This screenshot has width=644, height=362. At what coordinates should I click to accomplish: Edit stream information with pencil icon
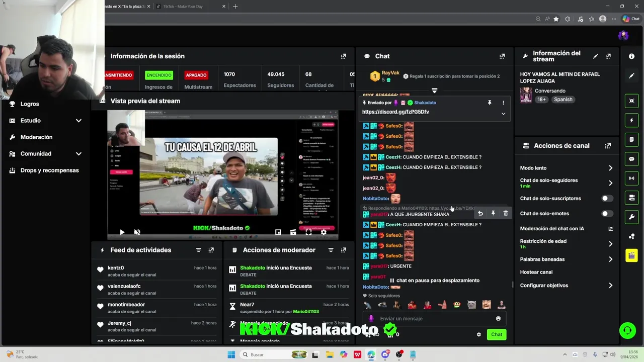[596, 56]
